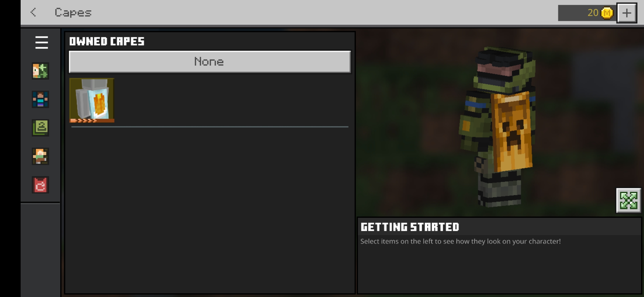Select the 20 Minecoins balance display
The image size is (644, 297).
(587, 13)
